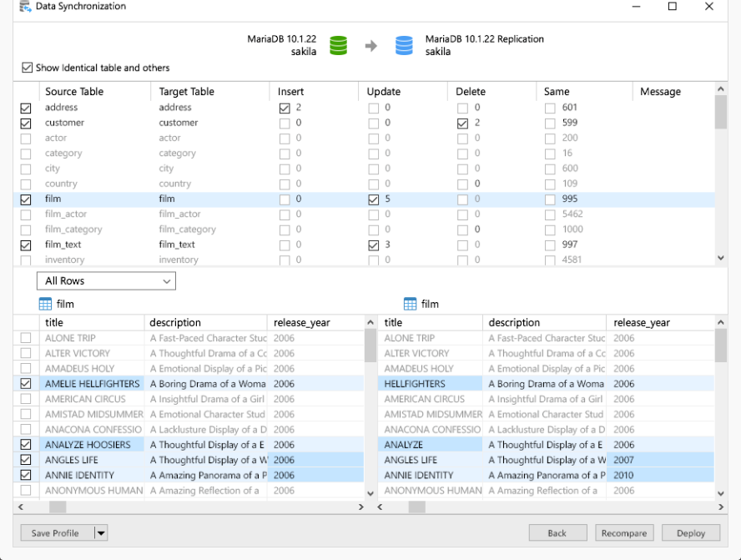Click the arrow between the database icons
Viewport: 741px width, 560px height.
[x=371, y=46]
